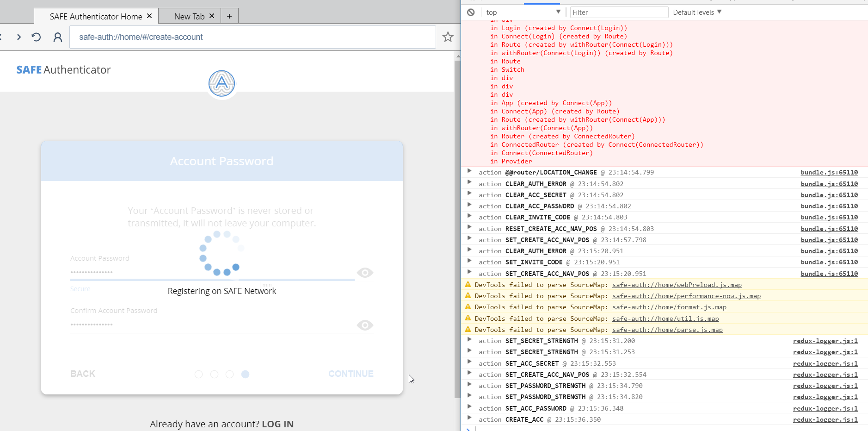Close the SAFE Authenticator Home tab
The height and width of the screenshot is (431, 868).
pyautogui.click(x=149, y=16)
